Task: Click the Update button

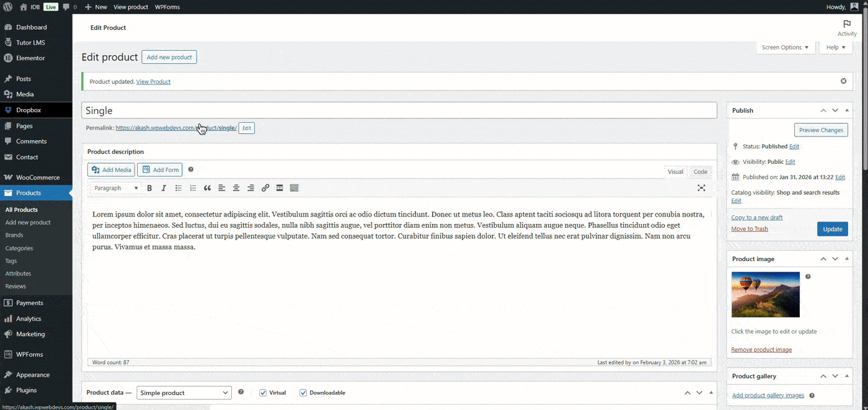Action: coord(832,228)
